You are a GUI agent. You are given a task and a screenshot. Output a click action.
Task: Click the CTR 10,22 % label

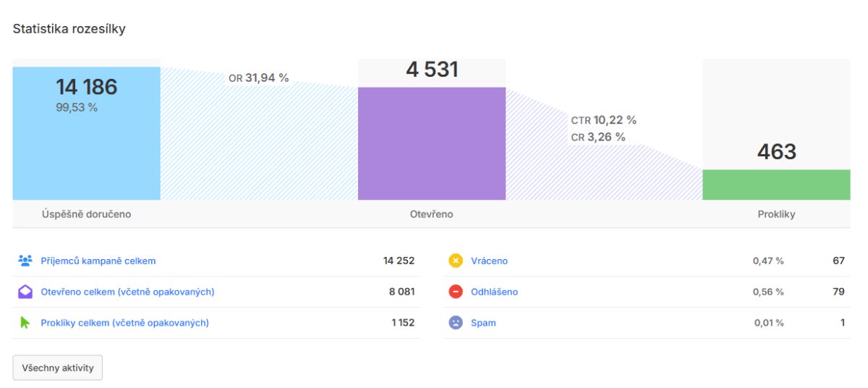pos(604,120)
